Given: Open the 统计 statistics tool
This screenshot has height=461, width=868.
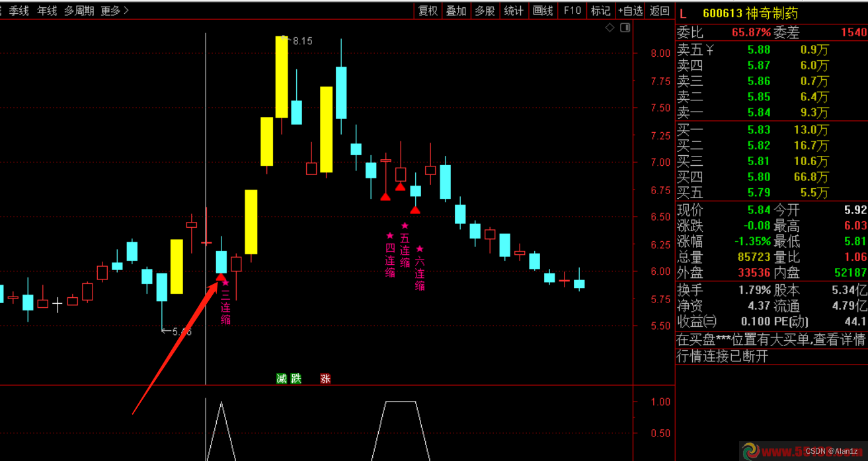Looking at the screenshot, I should click(514, 11).
